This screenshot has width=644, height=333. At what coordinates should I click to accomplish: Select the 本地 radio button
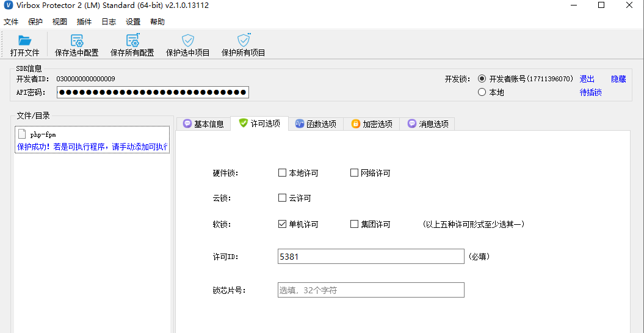482,92
